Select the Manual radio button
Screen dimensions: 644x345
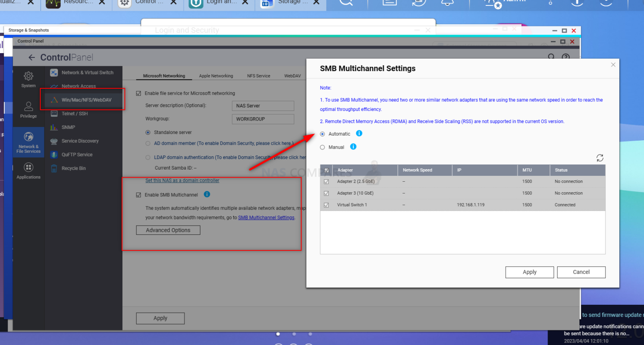point(322,147)
